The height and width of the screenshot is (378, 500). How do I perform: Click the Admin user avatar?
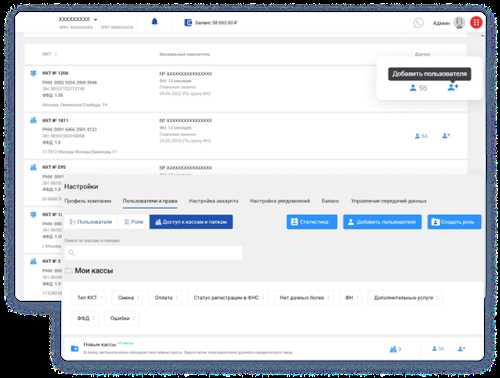(459, 22)
